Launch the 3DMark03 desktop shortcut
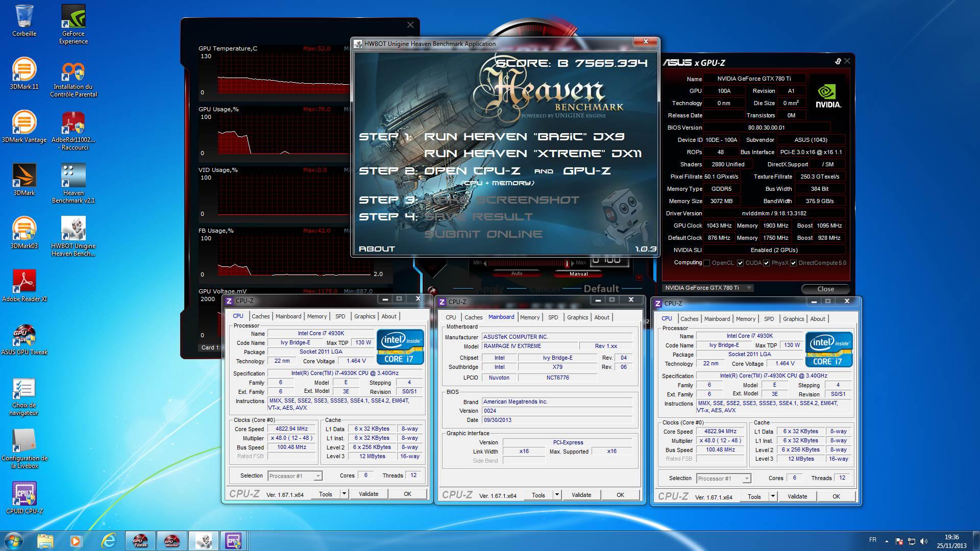980x551 pixels. (x=24, y=233)
